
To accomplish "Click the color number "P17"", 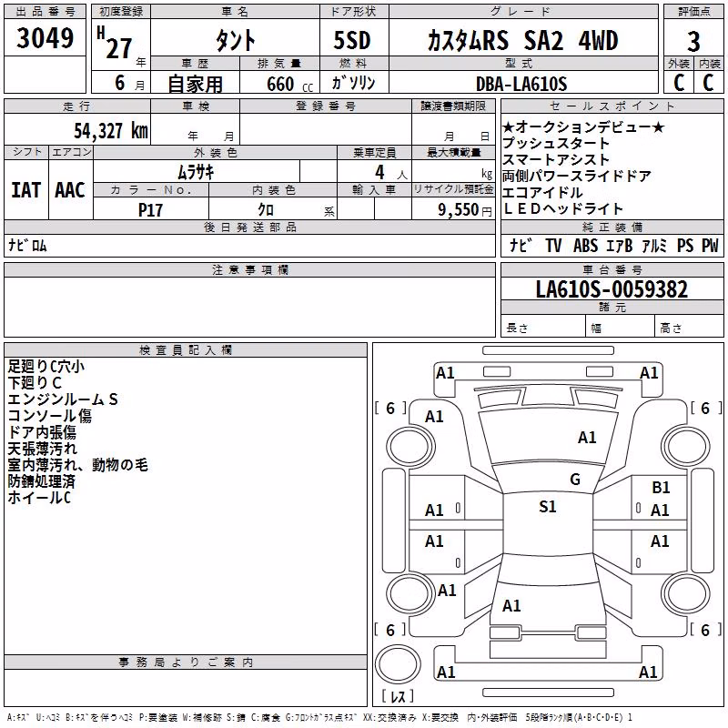I will point(150,210).
